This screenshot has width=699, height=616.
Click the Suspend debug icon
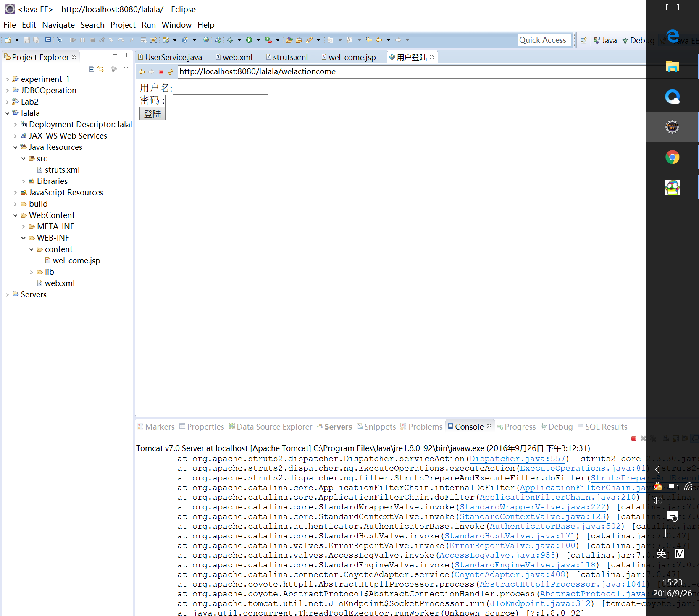(82, 40)
